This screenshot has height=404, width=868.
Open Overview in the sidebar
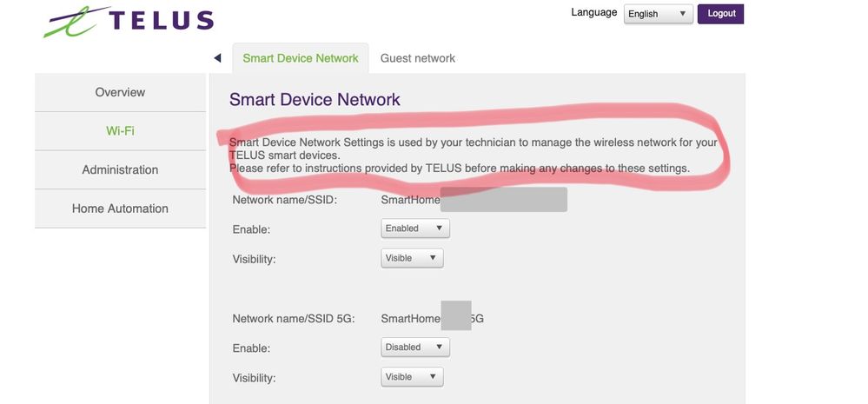coord(120,92)
